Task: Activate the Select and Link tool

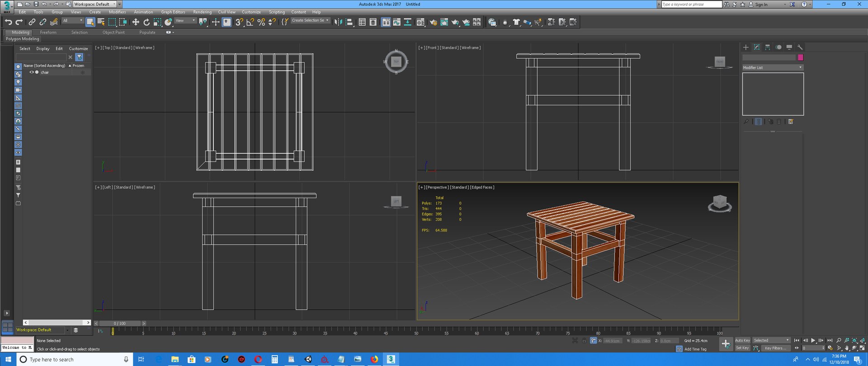Action: [x=32, y=22]
